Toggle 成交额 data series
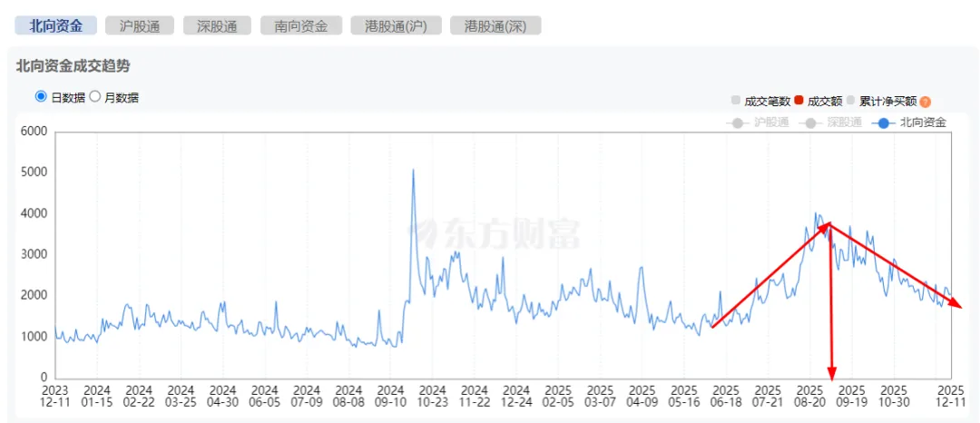The height and width of the screenshot is (423, 980). [x=824, y=102]
